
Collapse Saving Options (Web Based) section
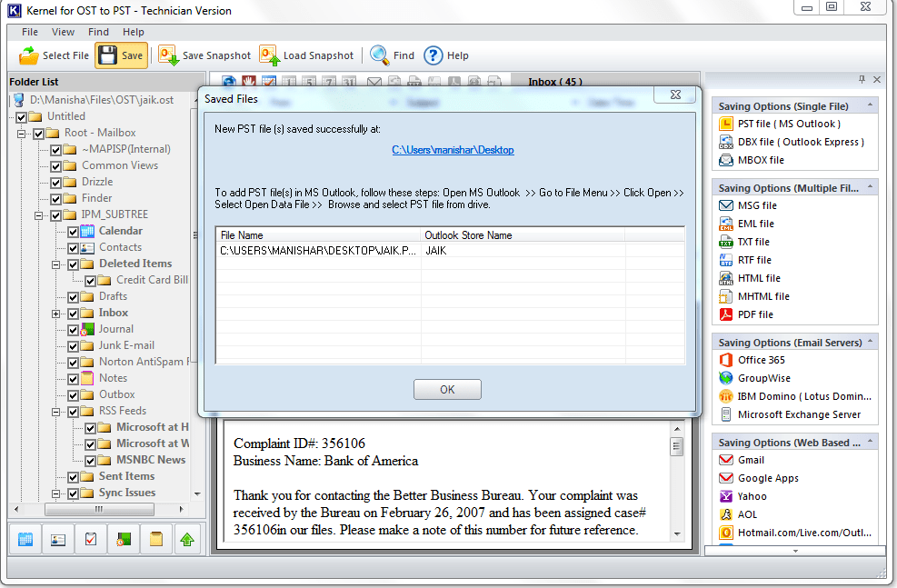(x=870, y=441)
